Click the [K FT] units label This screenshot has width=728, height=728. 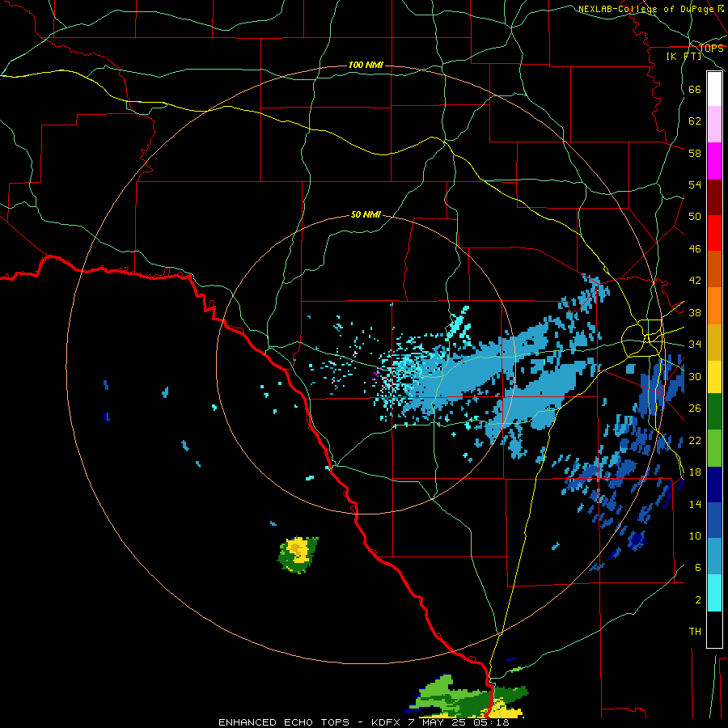point(684,57)
